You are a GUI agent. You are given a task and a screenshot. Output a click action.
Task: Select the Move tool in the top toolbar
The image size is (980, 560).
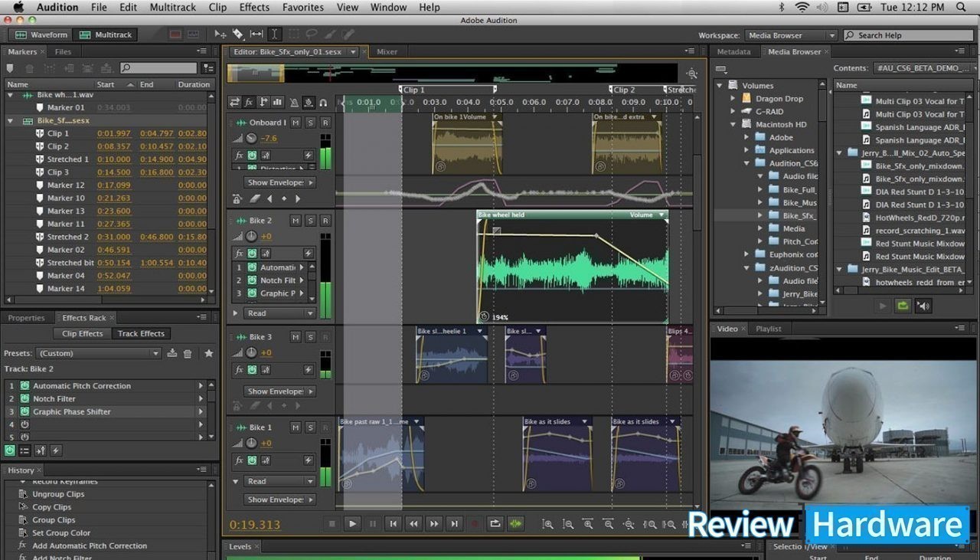click(x=220, y=34)
